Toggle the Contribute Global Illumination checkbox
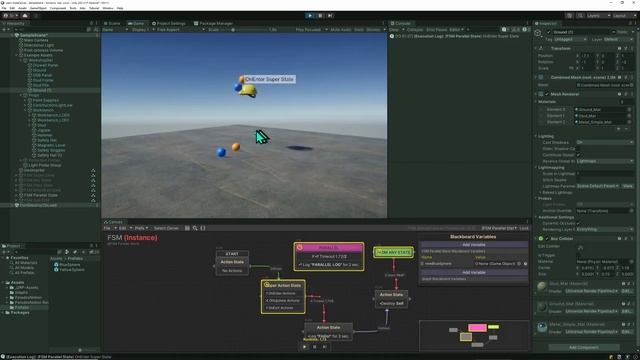This screenshot has height=360, width=640. [x=578, y=155]
